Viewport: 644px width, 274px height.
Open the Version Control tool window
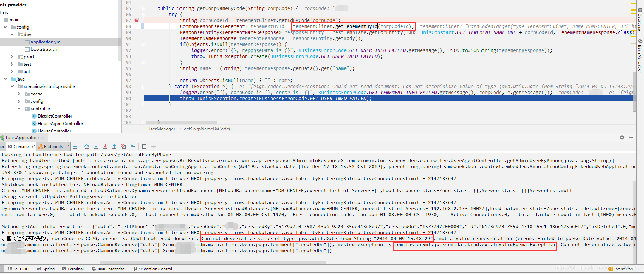pos(153,269)
